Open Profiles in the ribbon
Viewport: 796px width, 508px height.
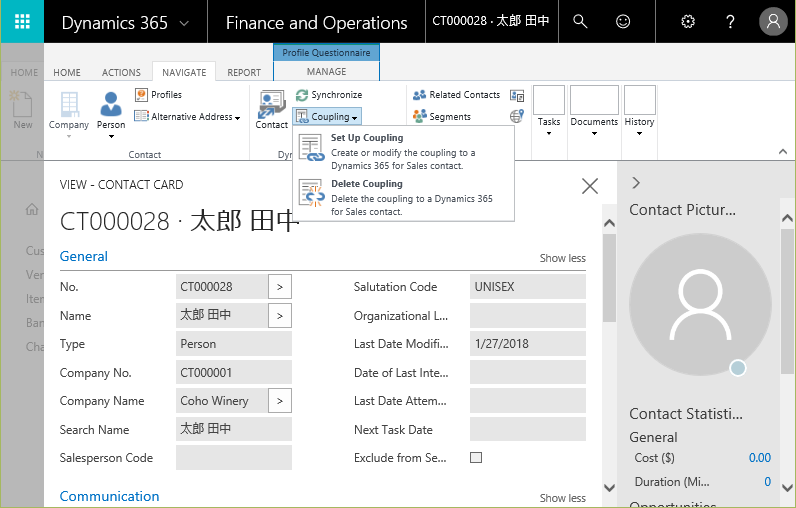point(158,94)
